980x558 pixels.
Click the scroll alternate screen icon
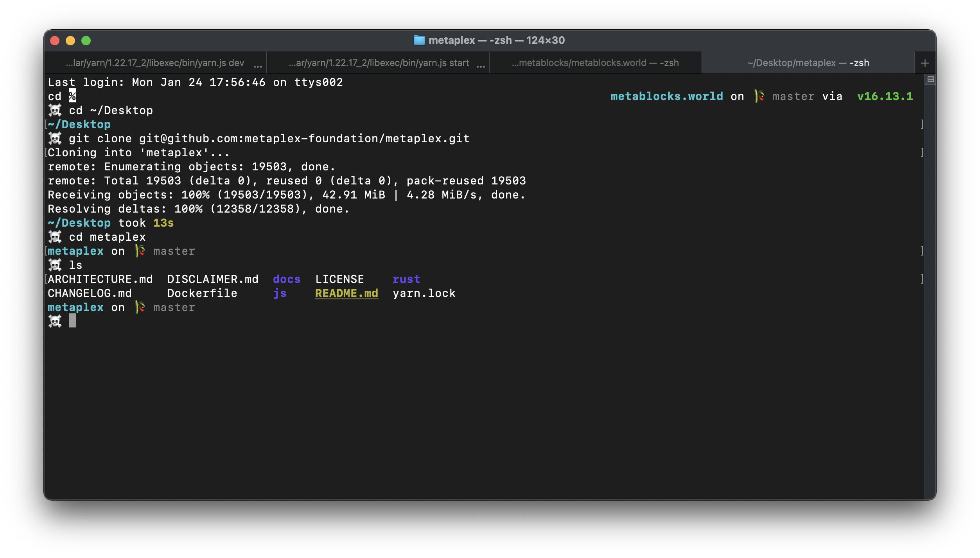point(930,79)
